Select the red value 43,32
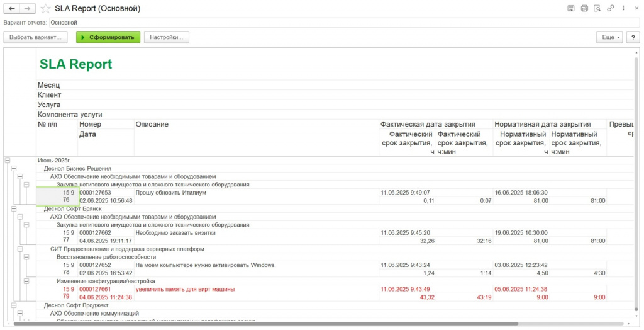Viewport: 644px width, 330px height. [x=427, y=297]
